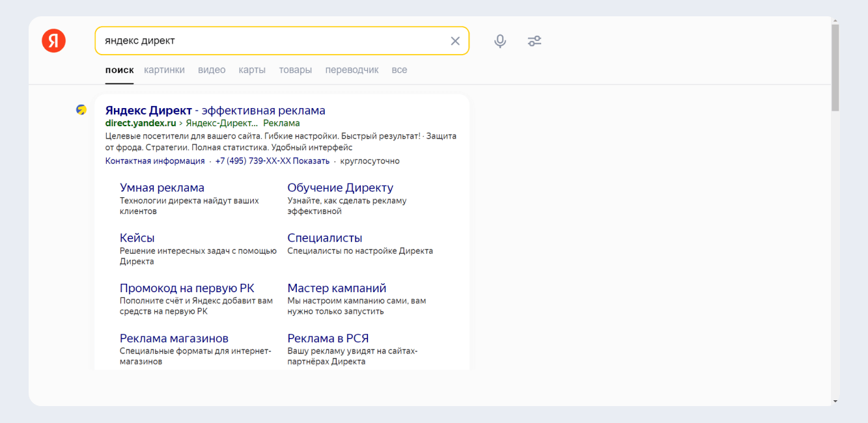Click the page vertical scrollbar thumb
The image size is (868, 423).
click(x=835, y=67)
